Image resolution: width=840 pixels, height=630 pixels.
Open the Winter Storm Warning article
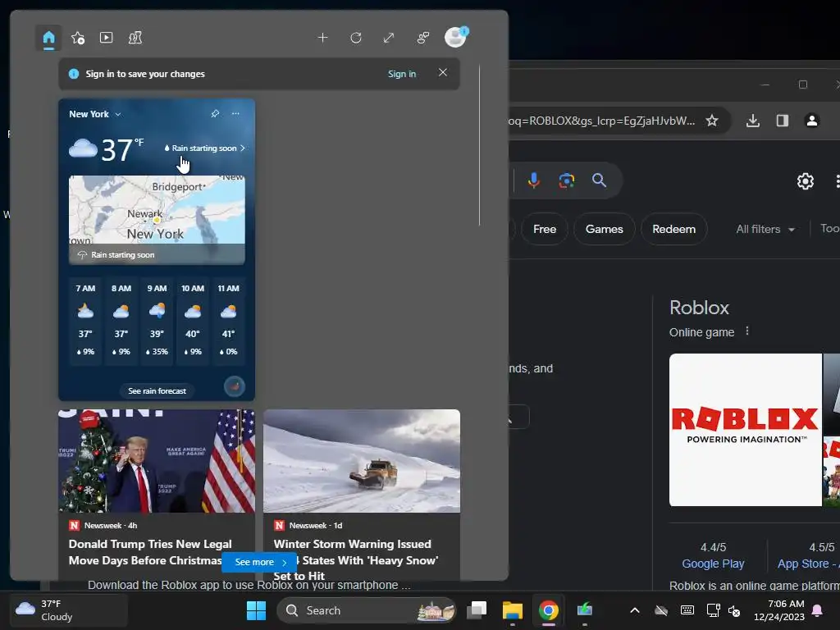pos(362,495)
